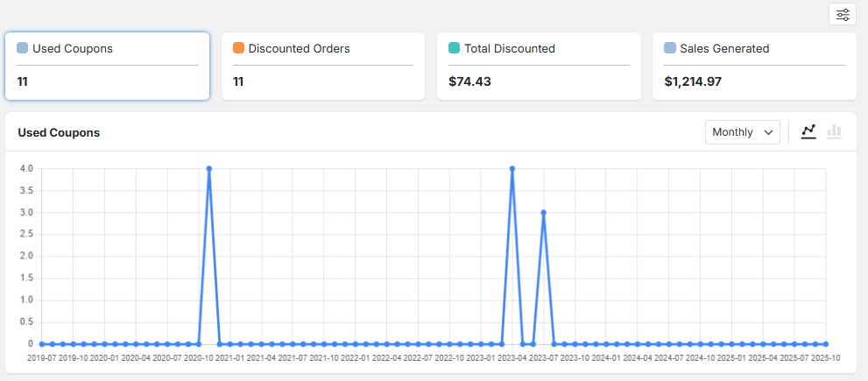
Task: Open the Monthly interval dropdown
Action: 742,132
